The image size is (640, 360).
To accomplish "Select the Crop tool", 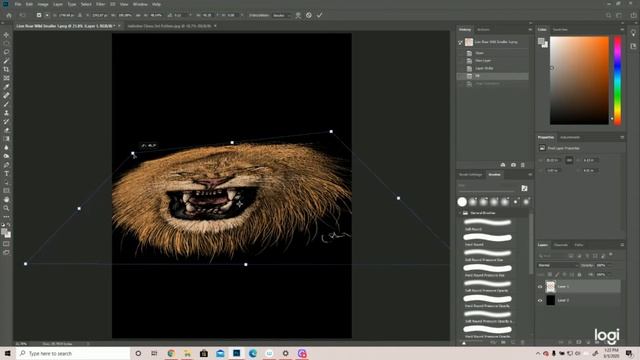I will [6, 69].
